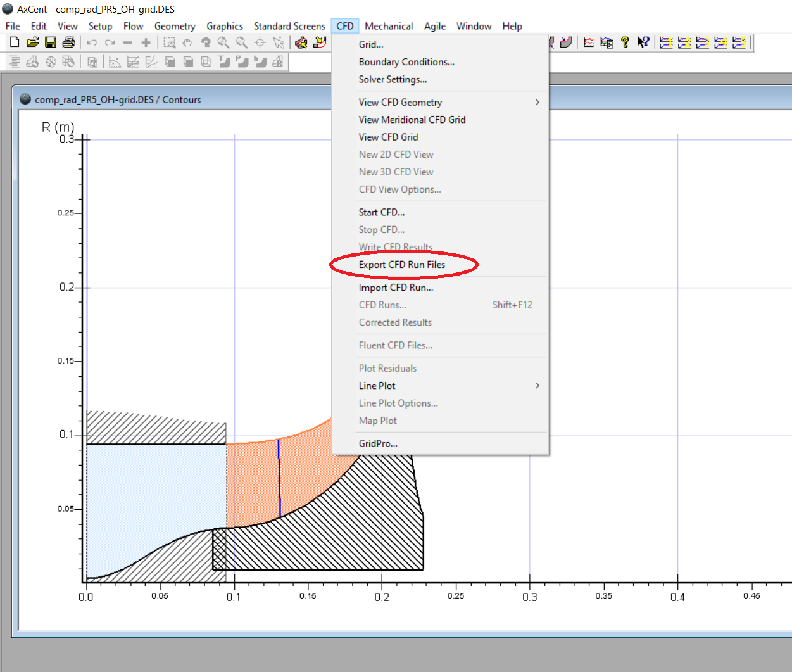This screenshot has height=672, width=792.
Task: Open the Flow menu
Action: [133, 26]
